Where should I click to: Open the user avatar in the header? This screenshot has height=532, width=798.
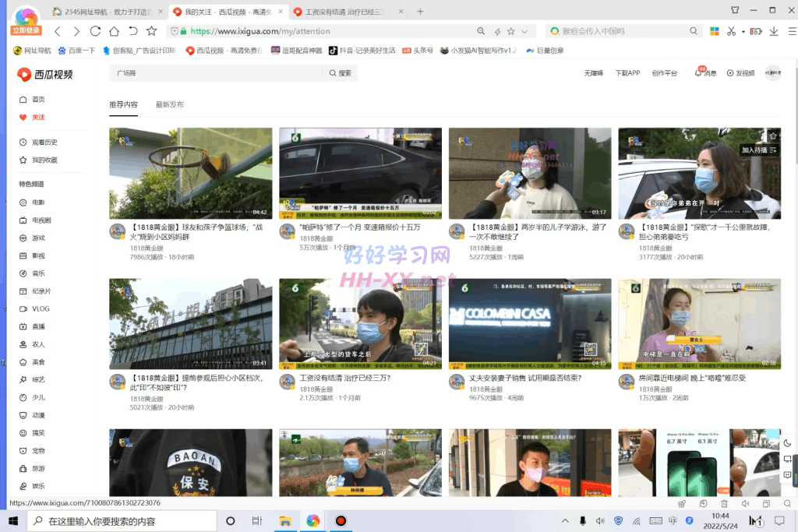tap(772, 72)
